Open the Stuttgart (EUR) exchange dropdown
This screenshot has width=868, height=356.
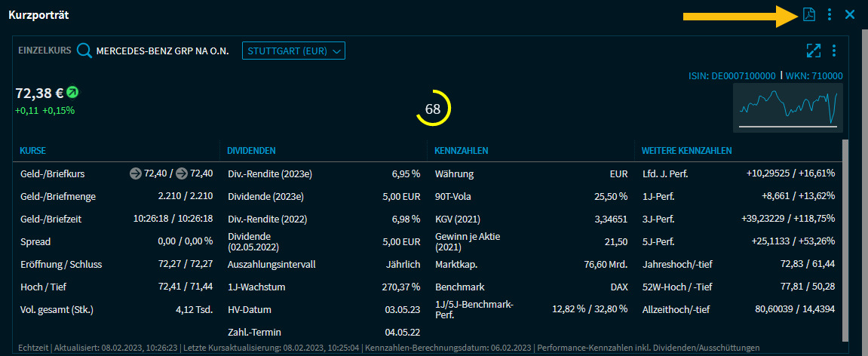[x=293, y=51]
